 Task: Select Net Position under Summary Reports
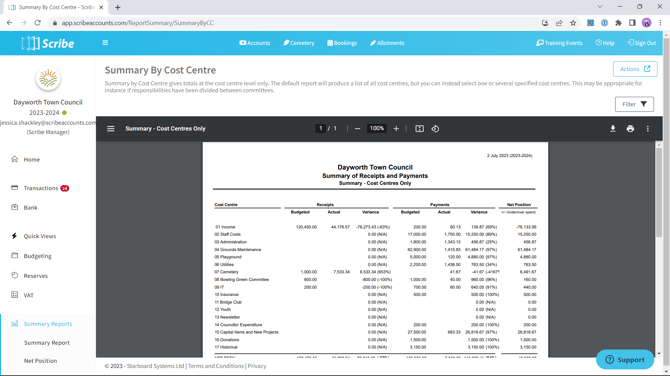coord(40,361)
